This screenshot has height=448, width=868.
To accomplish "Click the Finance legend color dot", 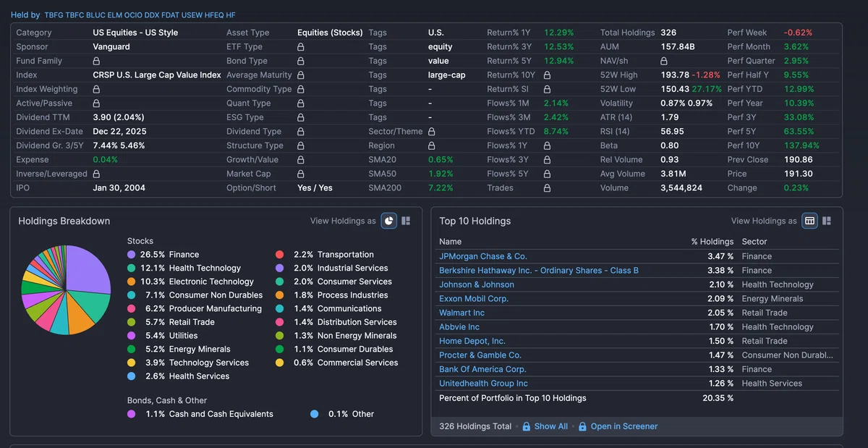I will tap(131, 255).
